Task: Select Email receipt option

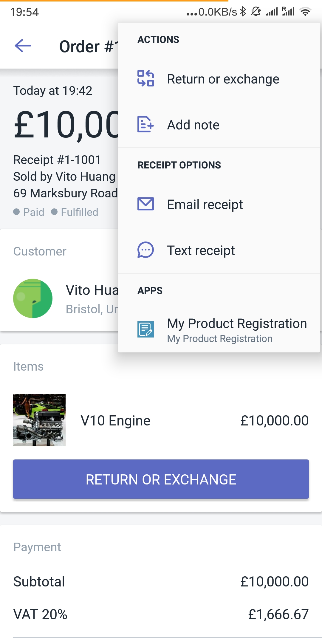Action: click(205, 205)
